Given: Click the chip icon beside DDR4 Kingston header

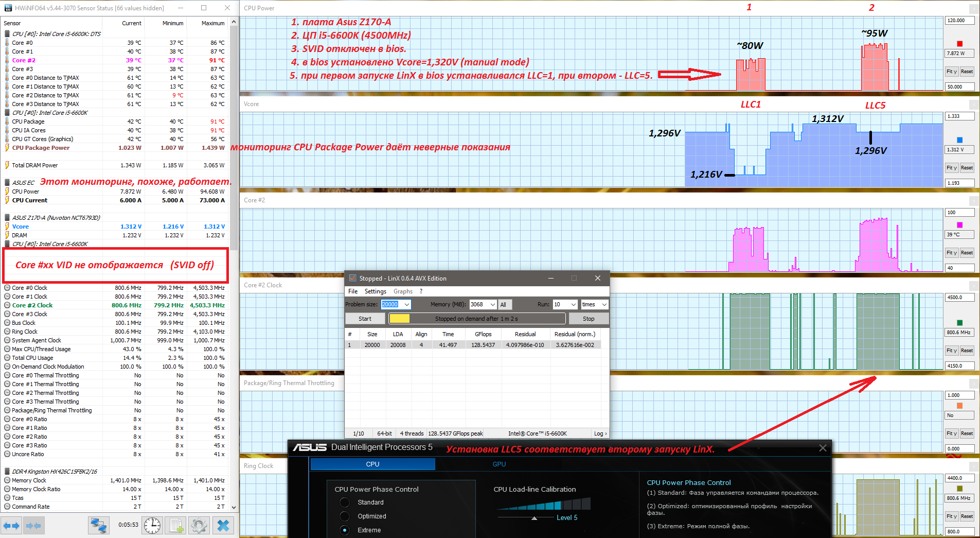Looking at the screenshot, I should pos(7,472).
